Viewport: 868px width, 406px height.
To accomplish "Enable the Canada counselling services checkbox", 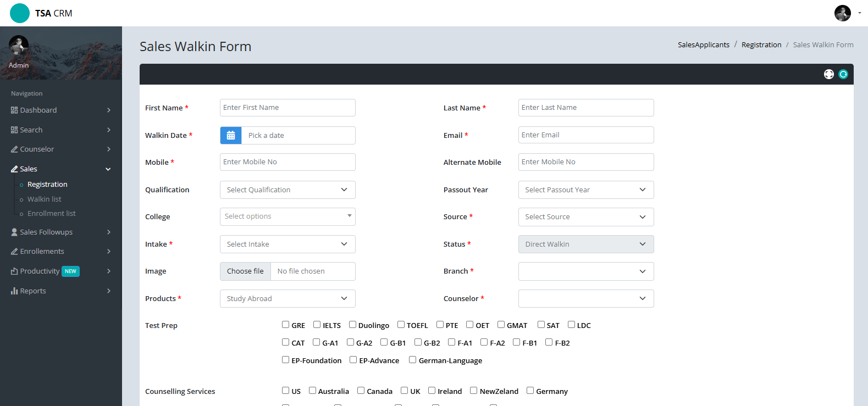I will click(361, 391).
